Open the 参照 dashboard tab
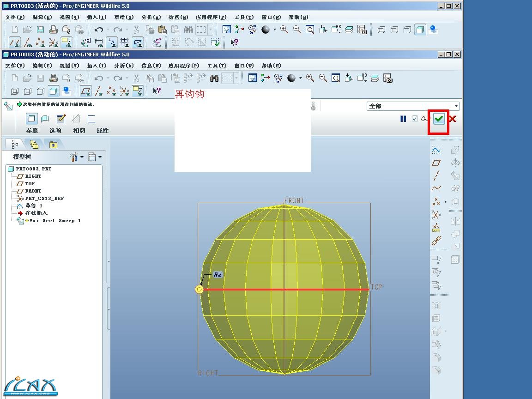This screenshot has width=532, height=399. point(32,131)
